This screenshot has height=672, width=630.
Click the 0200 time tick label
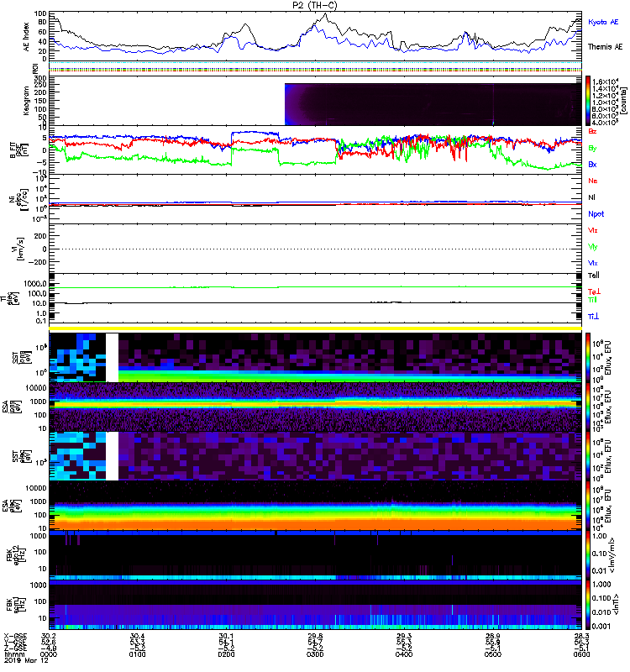click(x=226, y=654)
